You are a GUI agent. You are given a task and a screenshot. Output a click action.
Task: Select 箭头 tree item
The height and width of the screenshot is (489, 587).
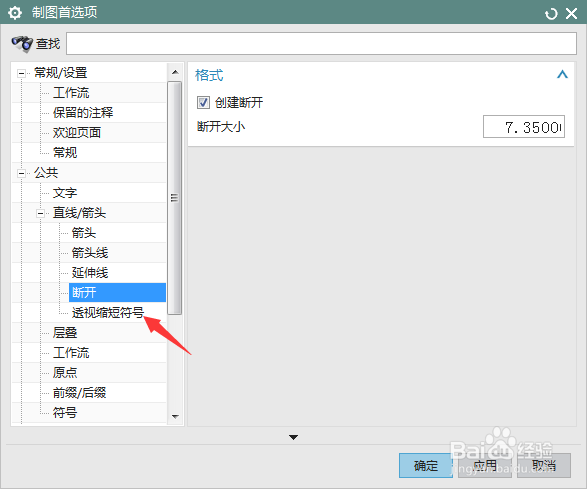pyautogui.click(x=84, y=233)
